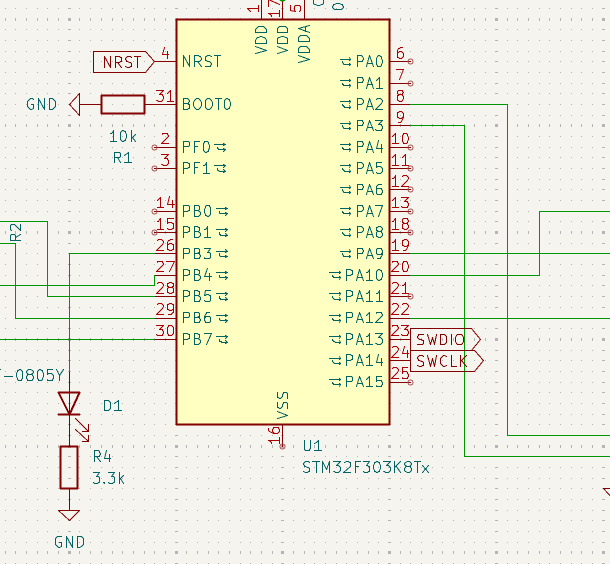Click the VDDA pin label

(x=304, y=44)
